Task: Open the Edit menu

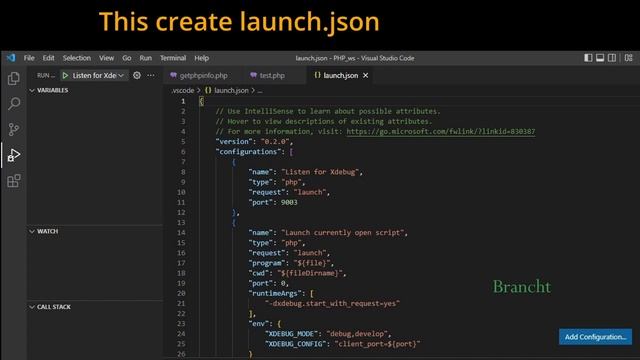Action: click(48, 58)
